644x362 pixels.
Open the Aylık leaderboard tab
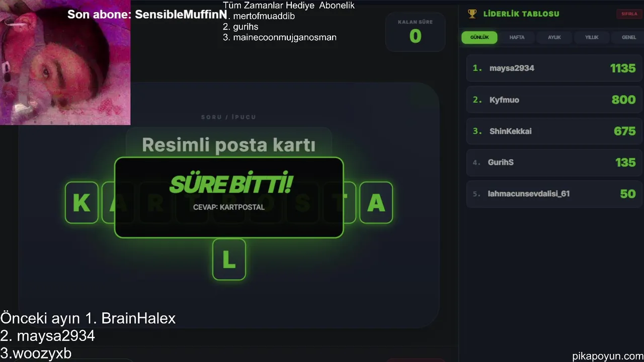554,37
